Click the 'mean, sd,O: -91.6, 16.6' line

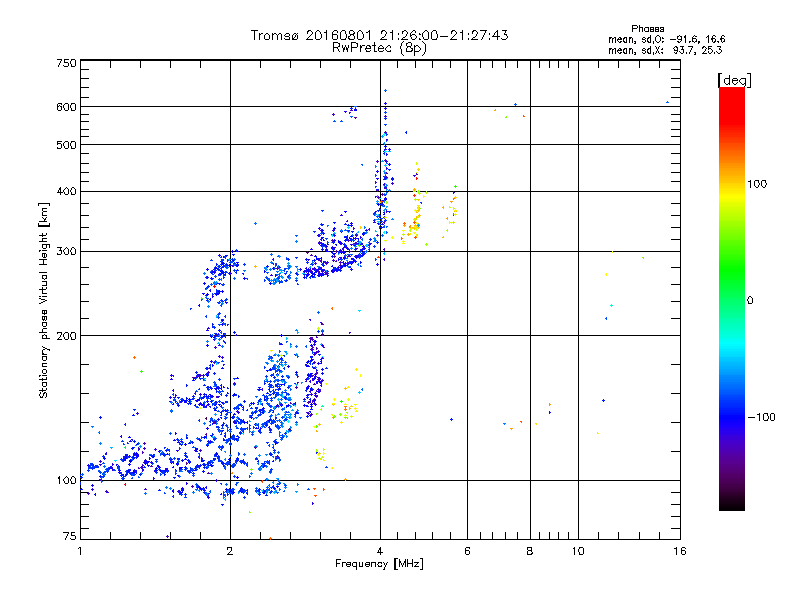pos(666,39)
